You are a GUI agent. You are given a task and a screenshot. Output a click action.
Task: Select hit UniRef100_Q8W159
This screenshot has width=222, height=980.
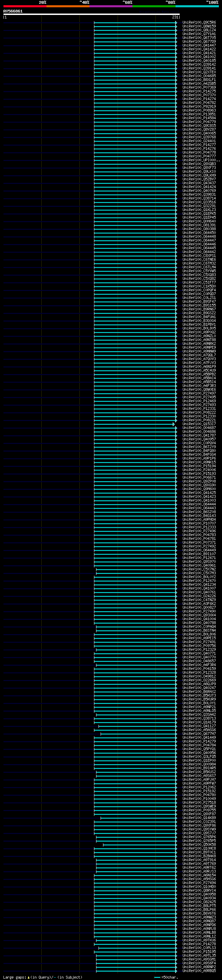coord(199,26)
